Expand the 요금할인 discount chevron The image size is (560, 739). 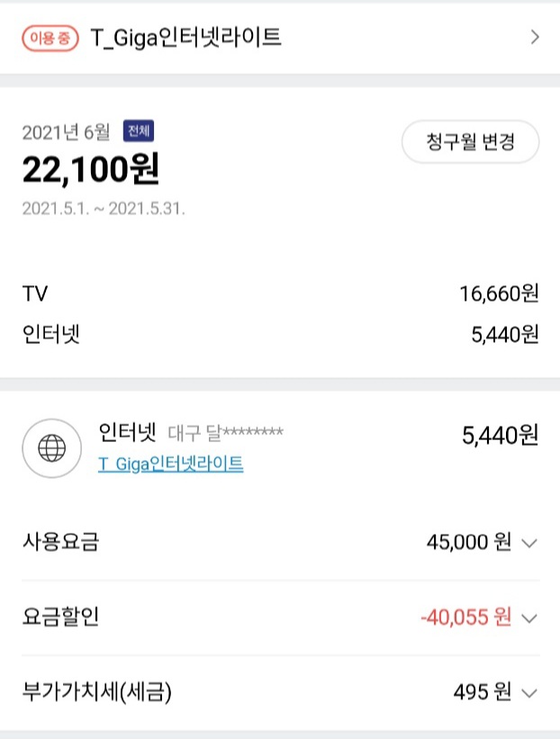tap(529, 617)
